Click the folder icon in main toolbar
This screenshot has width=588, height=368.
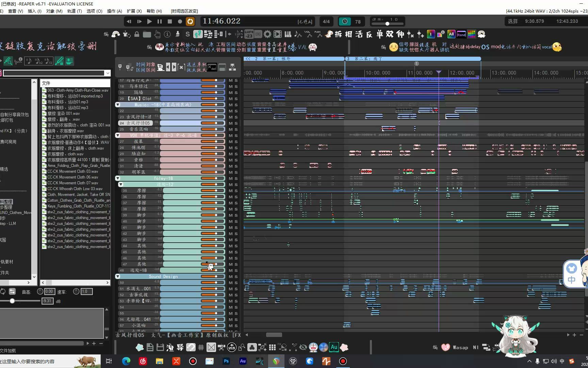pos(147,34)
